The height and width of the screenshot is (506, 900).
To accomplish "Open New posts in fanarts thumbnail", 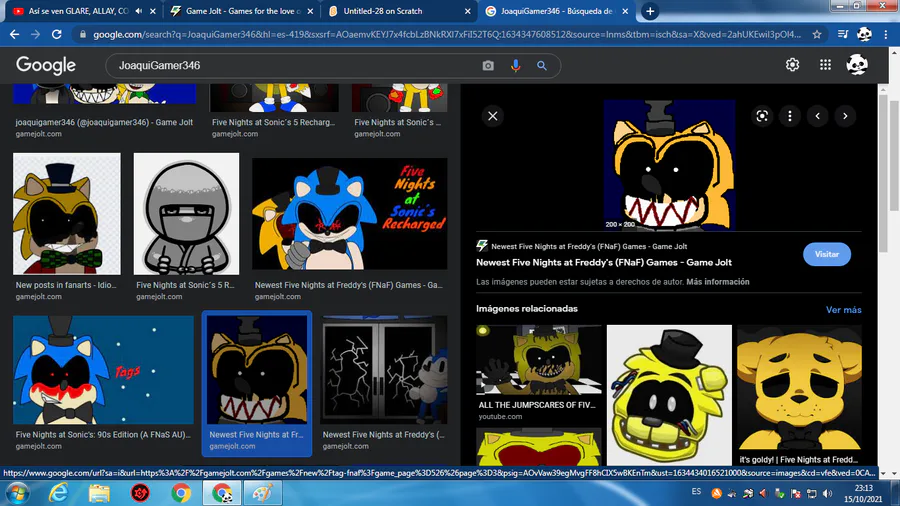I will coord(67,213).
